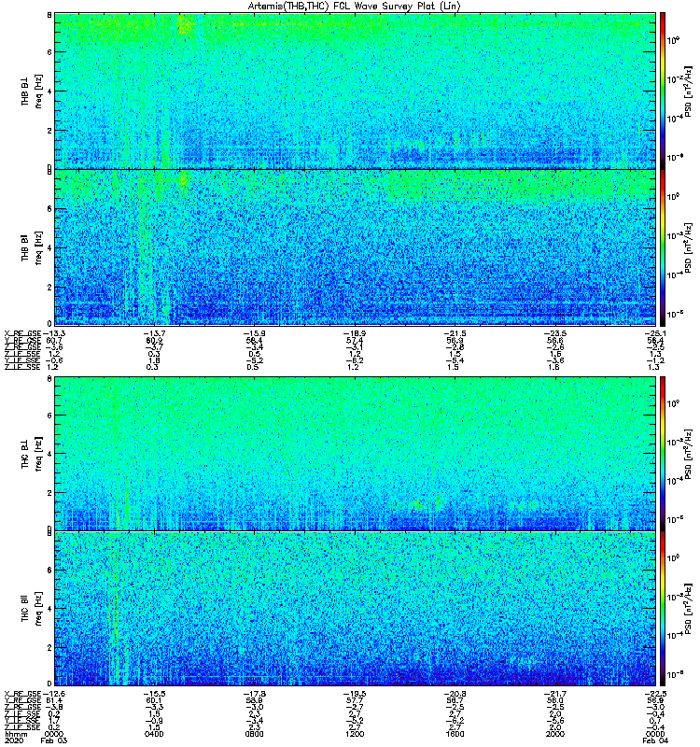Click the THC B-parallel panel PSD color bar
The image size is (700, 747).
[663, 609]
